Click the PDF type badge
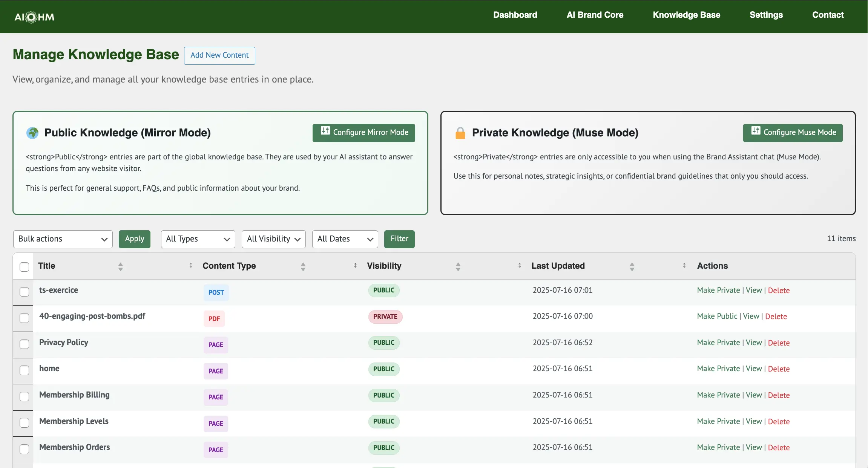868x468 pixels. click(x=214, y=319)
